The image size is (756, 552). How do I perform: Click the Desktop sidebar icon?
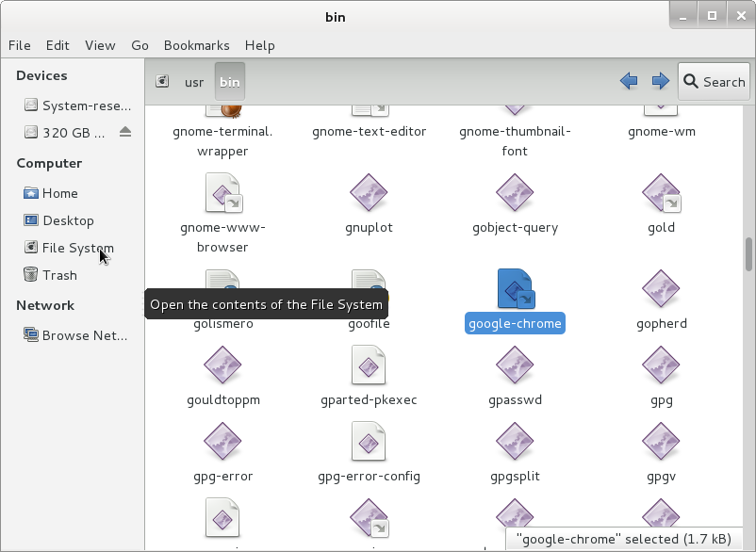point(31,220)
